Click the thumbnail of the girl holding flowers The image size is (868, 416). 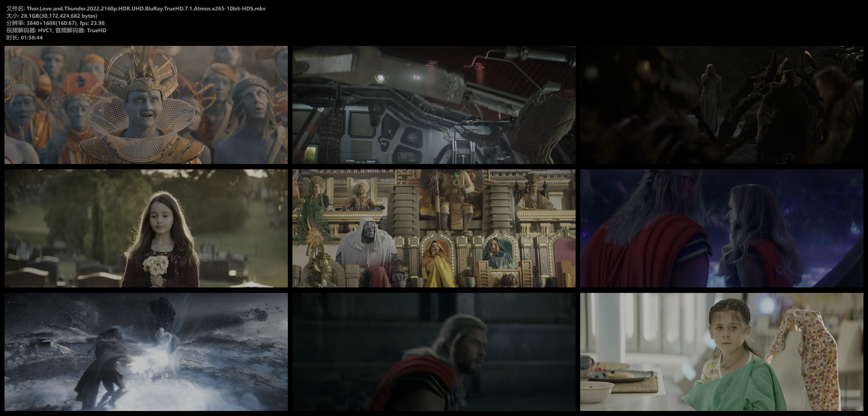146,228
